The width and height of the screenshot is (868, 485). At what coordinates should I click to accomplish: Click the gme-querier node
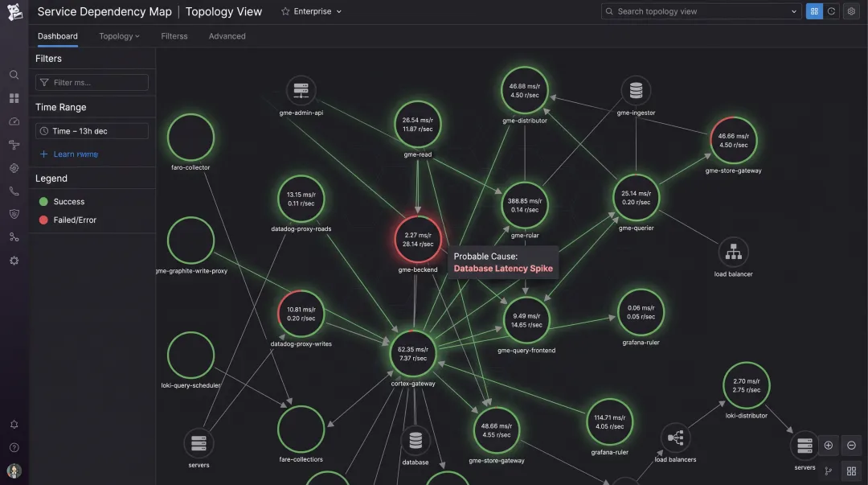[636, 198]
